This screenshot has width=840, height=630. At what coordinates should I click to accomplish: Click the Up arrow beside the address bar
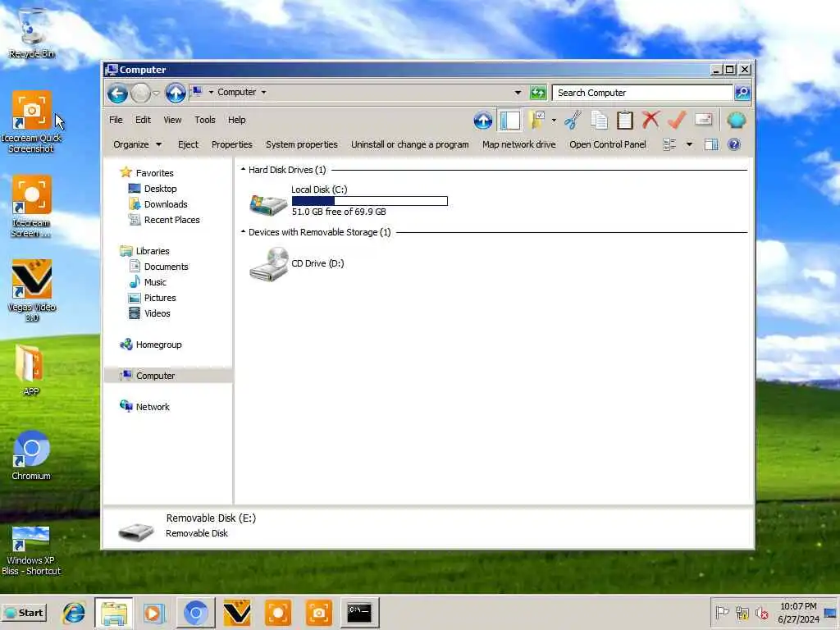176,94
